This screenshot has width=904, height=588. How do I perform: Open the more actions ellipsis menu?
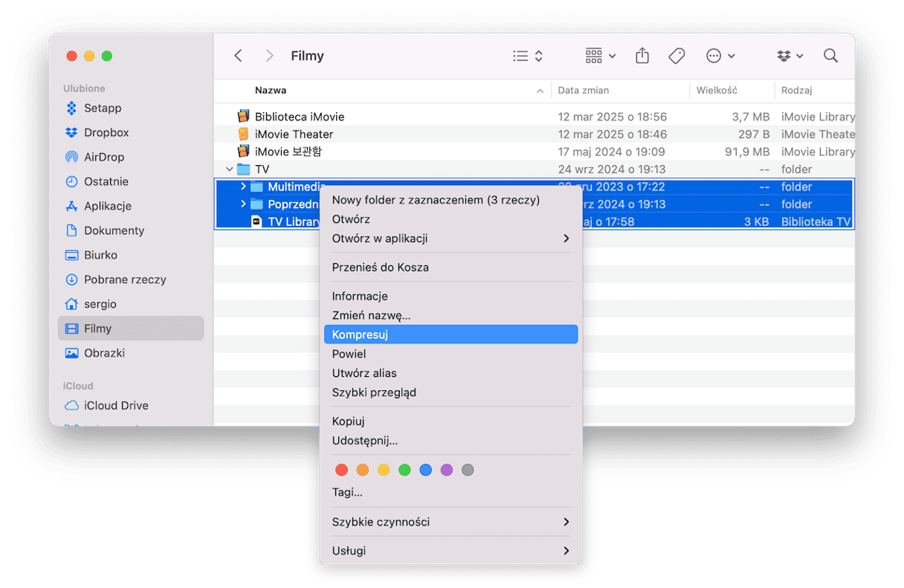[720, 56]
